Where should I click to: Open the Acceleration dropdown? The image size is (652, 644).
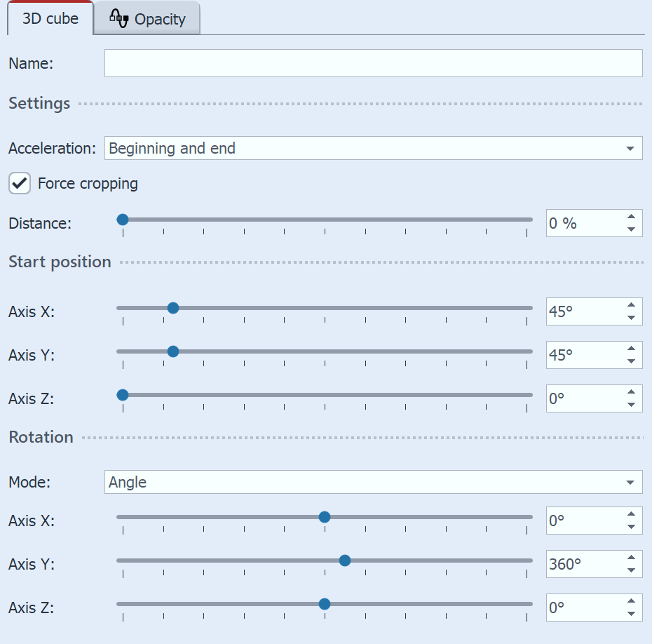point(372,148)
